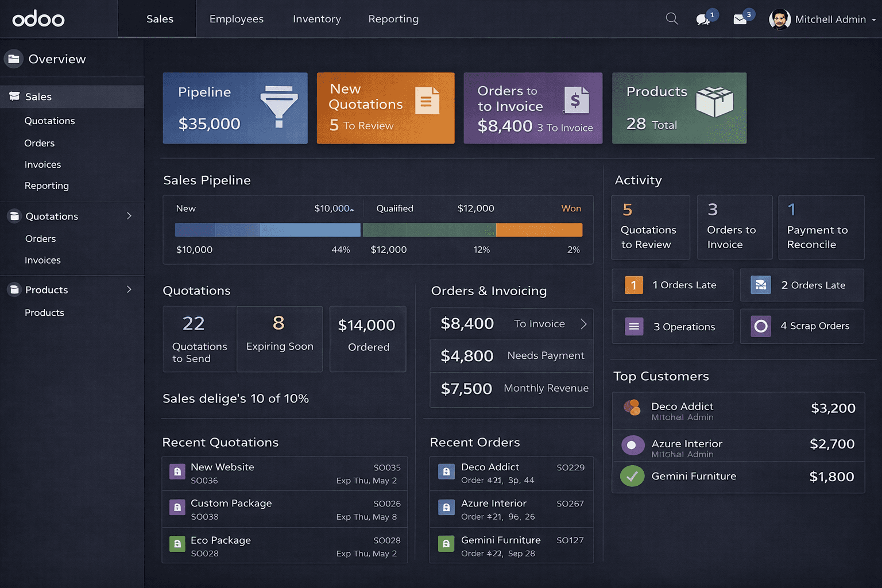Click the Gemini Furniture green checkmark icon
Viewport: 882px width, 588px height.
[x=632, y=476]
